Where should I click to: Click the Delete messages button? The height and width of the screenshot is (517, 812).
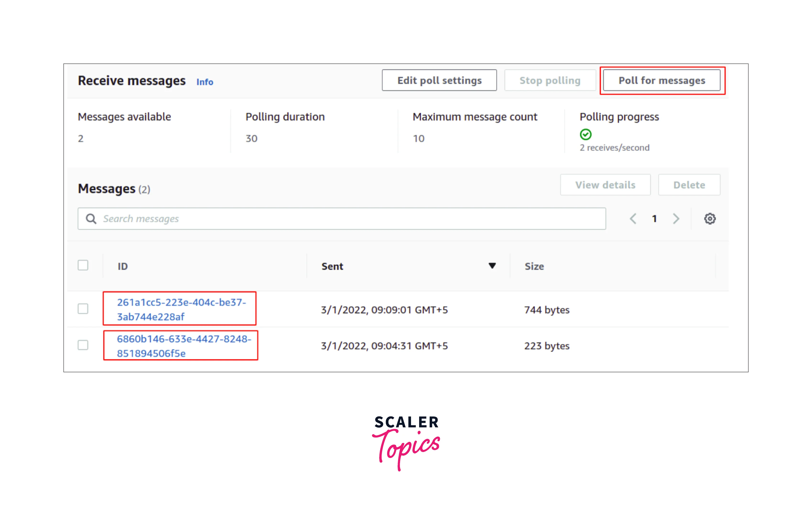click(x=689, y=185)
